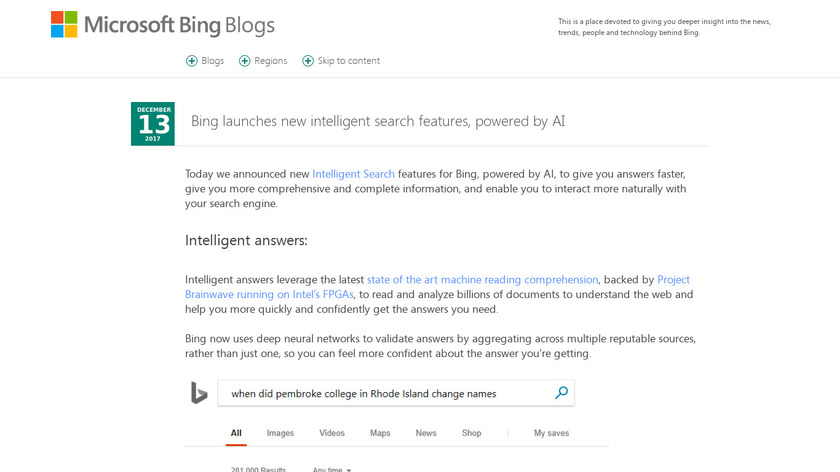Screen dimensions: 840x472
Task: Click the article title about intelligent search features
Action: [x=378, y=121]
